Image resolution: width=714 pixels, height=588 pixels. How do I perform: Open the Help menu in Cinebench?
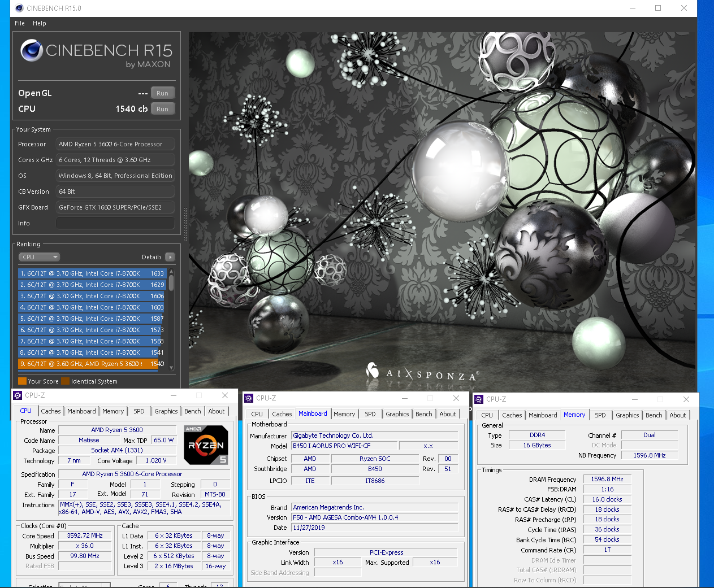[x=39, y=23]
